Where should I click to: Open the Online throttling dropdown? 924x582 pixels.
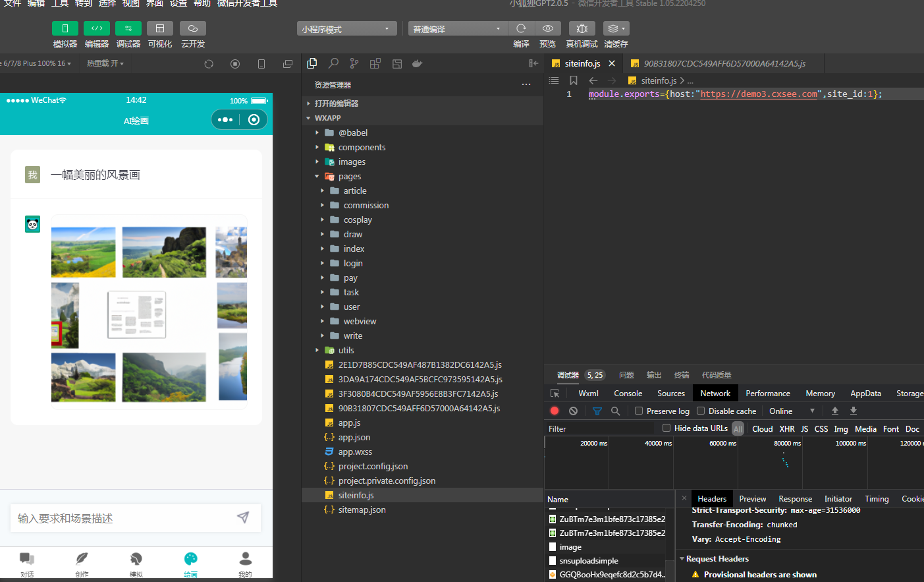point(792,411)
